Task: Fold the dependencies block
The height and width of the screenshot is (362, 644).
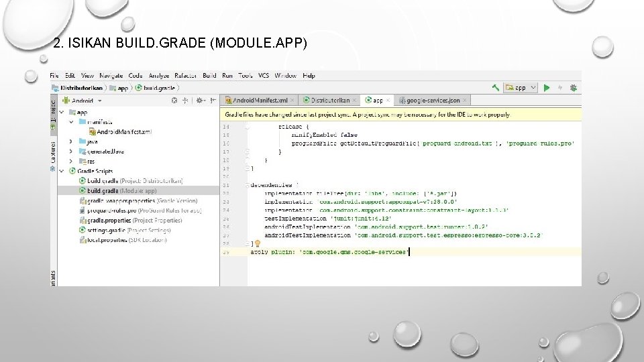Action: [247, 185]
